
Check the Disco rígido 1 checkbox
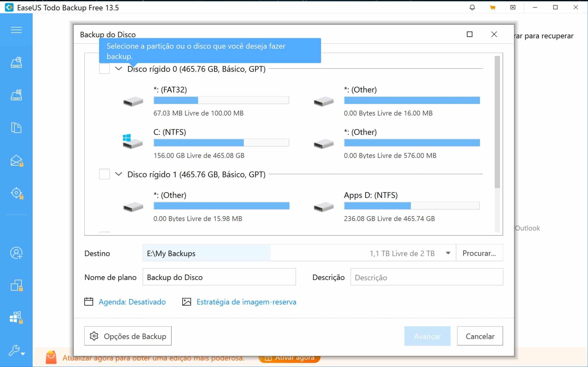104,174
